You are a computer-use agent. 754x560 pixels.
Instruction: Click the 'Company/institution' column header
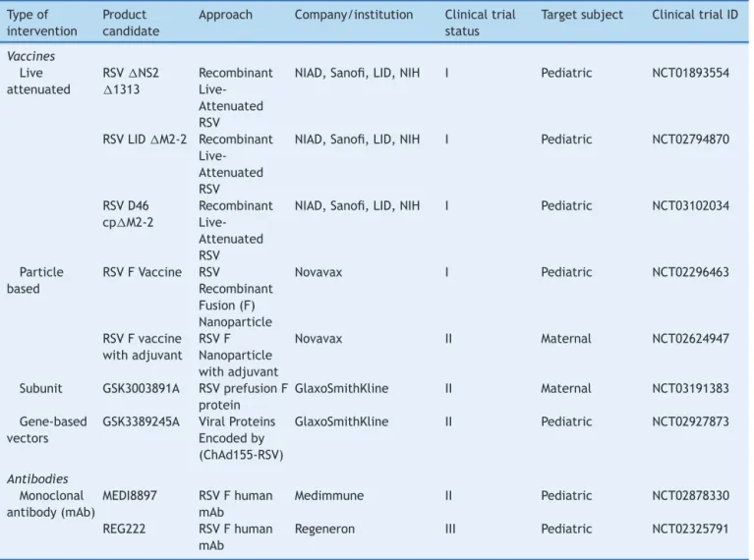(x=354, y=15)
